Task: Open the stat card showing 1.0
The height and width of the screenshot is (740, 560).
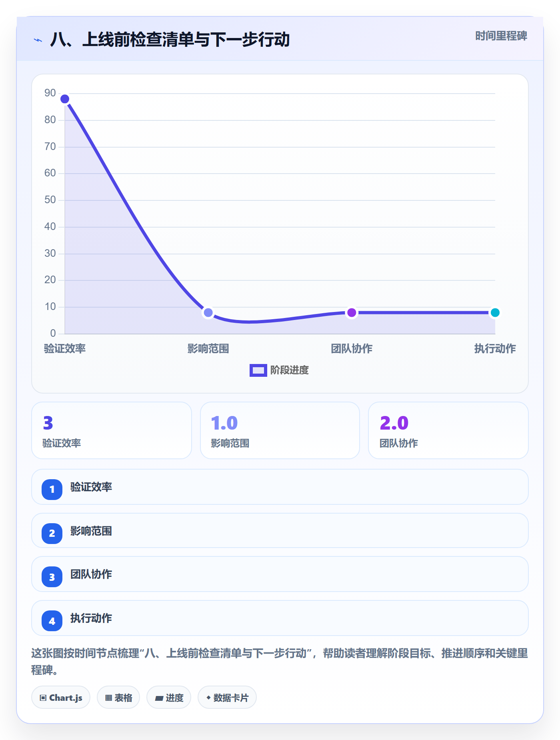Action: (x=280, y=430)
